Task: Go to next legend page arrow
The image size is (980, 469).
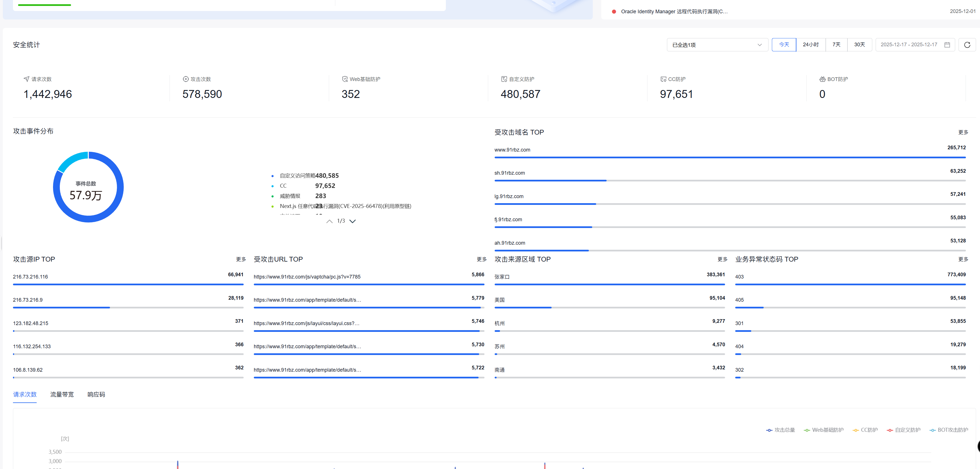Action: tap(353, 221)
